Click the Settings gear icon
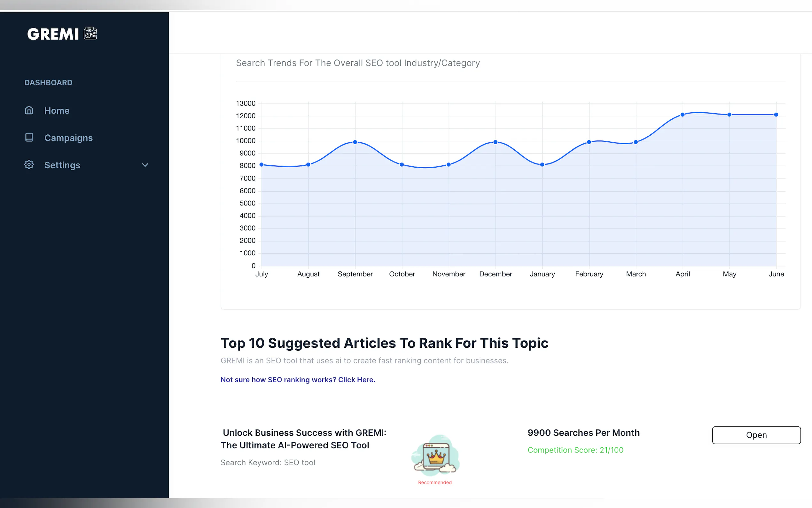The image size is (812, 508). (x=29, y=165)
